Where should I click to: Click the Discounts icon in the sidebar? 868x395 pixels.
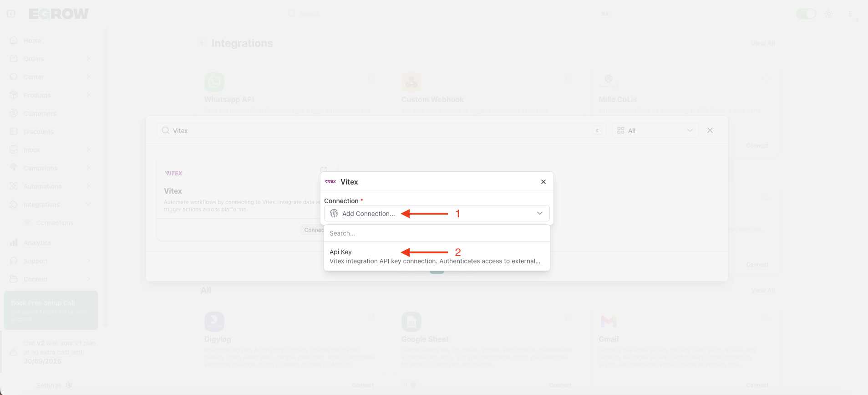14,132
